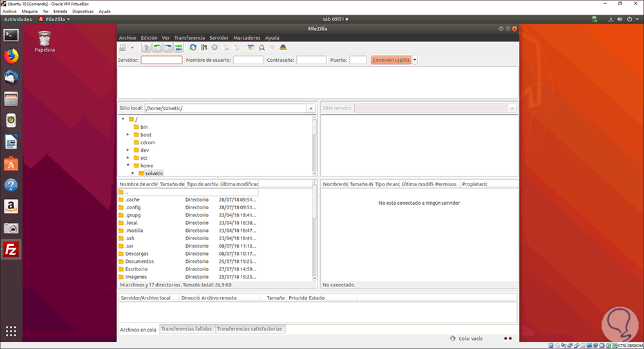Launch Firefox from the dock
The height and width of the screenshot is (349, 644).
coord(11,56)
